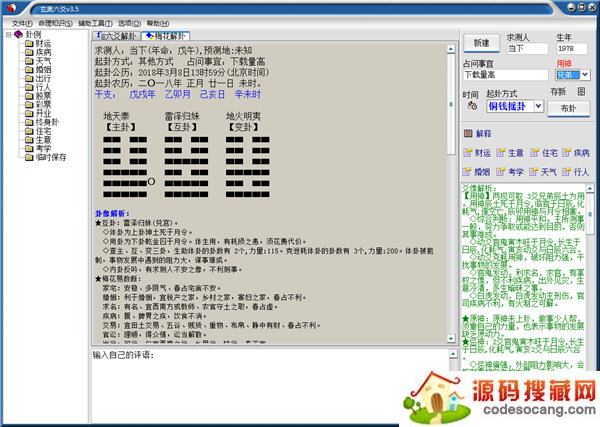
Task: Click the 卦象解析 heading text
Action: (x=112, y=214)
